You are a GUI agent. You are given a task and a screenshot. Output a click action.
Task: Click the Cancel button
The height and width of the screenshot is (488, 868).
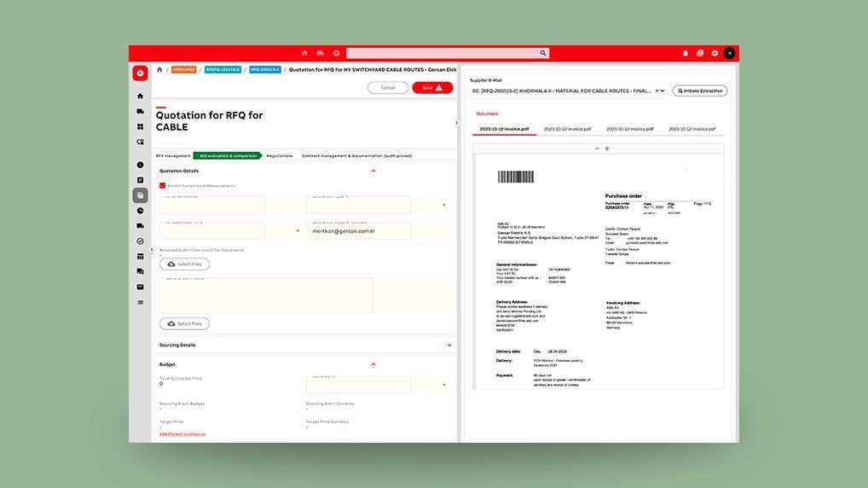(x=388, y=88)
